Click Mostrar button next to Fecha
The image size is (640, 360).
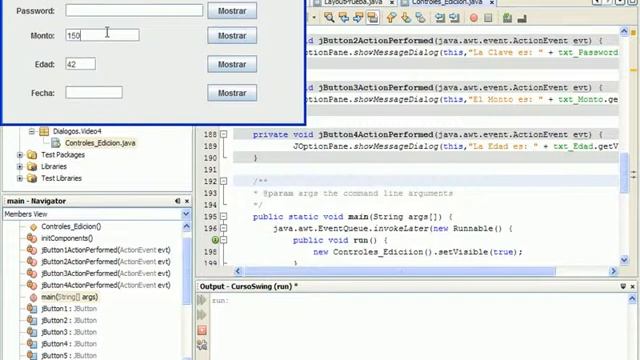232,93
